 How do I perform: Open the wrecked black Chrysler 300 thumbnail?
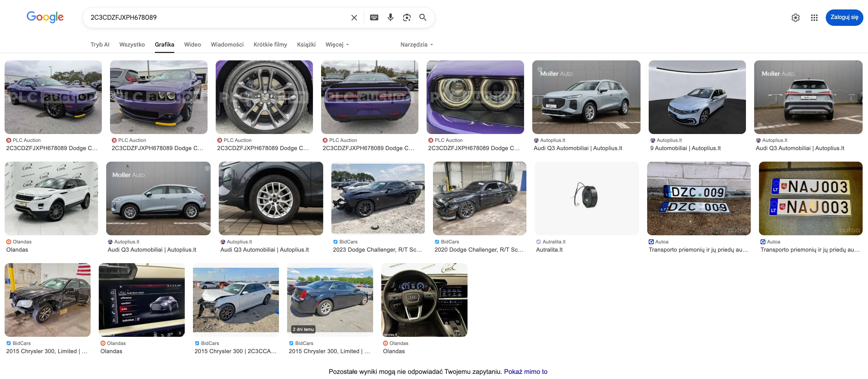point(48,300)
